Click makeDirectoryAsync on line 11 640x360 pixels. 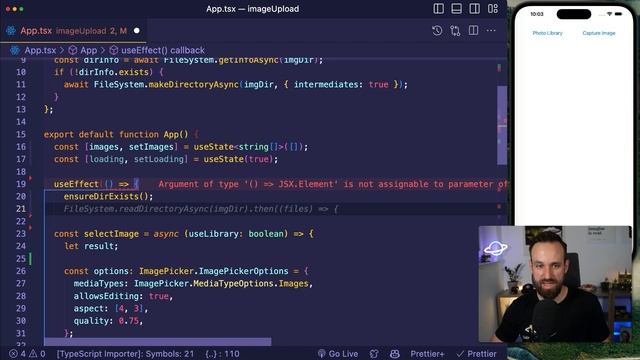(x=193, y=84)
